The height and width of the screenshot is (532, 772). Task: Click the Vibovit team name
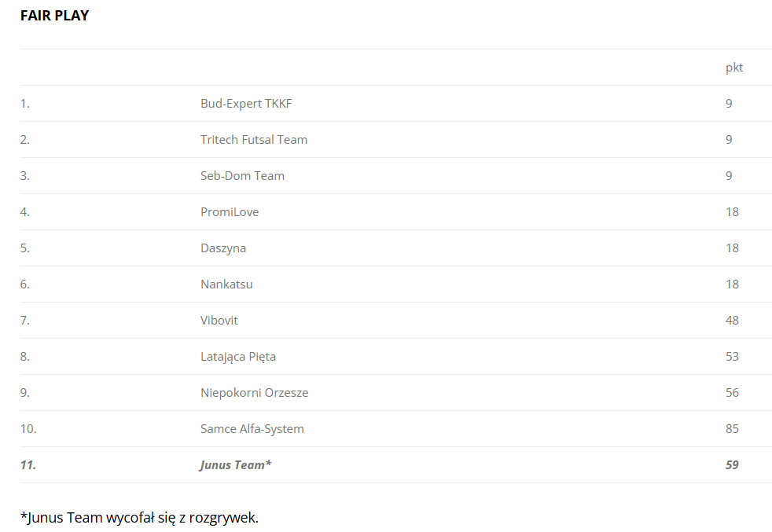coord(219,321)
